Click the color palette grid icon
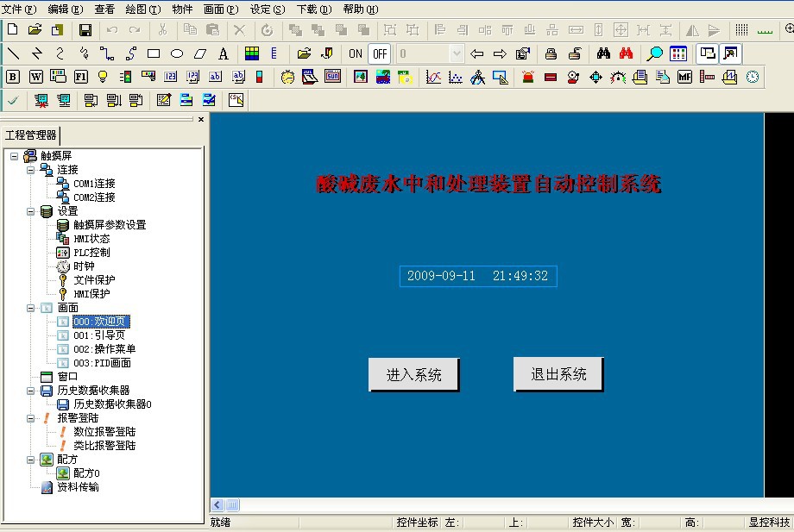This screenshot has height=532, width=794. point(251,53)
